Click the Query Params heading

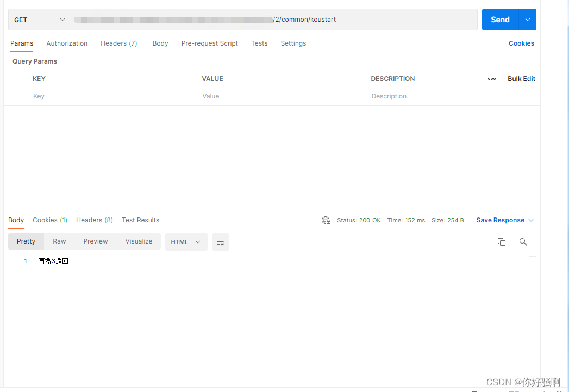pos(35,61)
